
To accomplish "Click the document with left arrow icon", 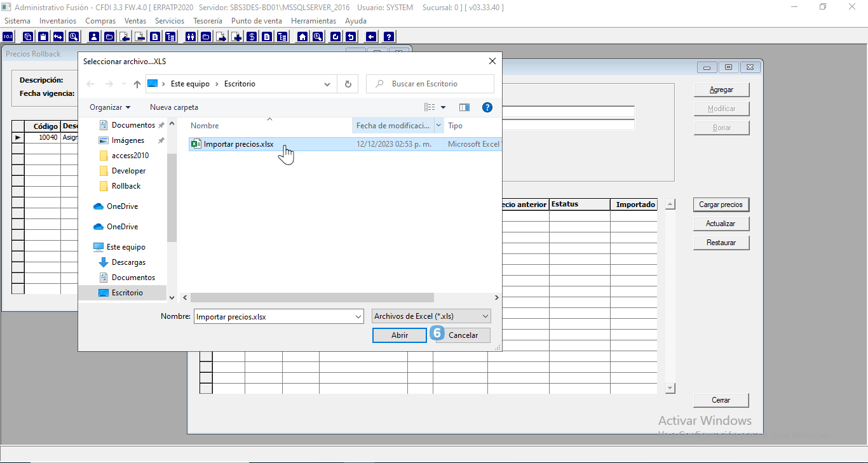I will (x=125, y=37).
